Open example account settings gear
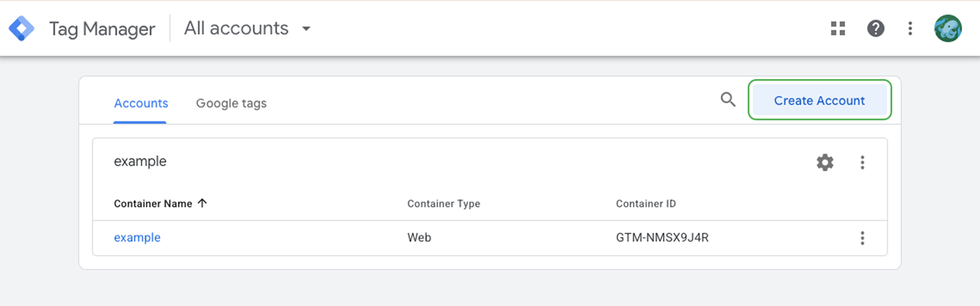 point(825,163)
